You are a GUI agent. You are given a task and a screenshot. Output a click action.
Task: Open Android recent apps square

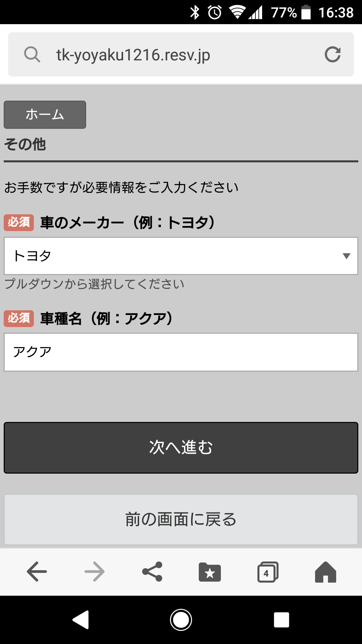click(282, 620)
